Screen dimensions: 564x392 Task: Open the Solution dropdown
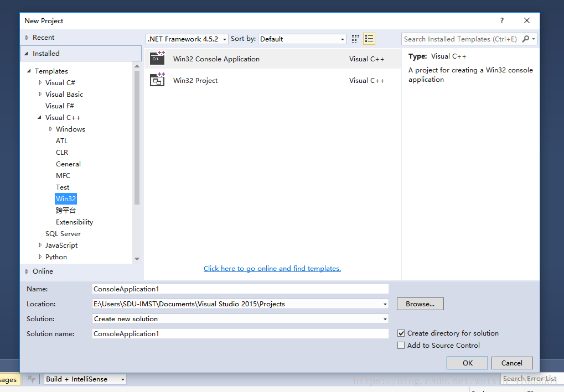tap(385, 318)
